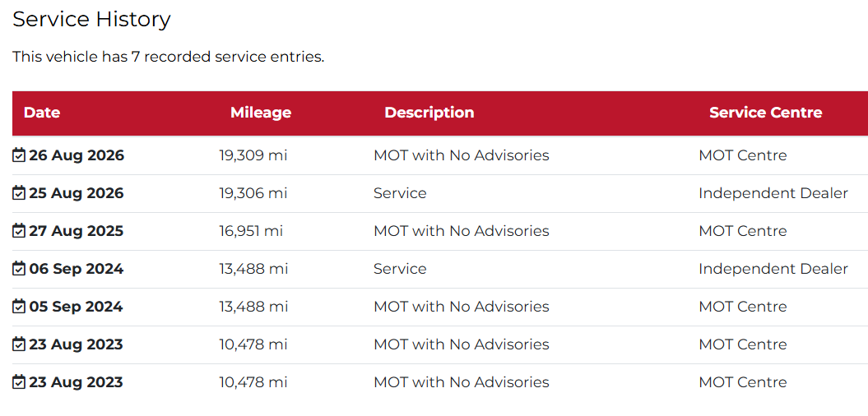Sort by the Date column header
The width and height of the screenshot is (868, 416).
click(x=42, y=113)
